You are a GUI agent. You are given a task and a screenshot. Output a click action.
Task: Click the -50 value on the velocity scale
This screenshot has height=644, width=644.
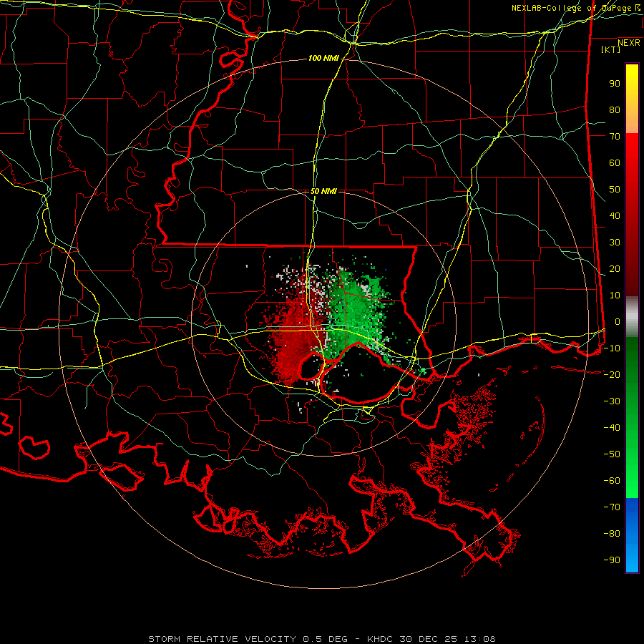pyautogui.click(x=612, y=454)
